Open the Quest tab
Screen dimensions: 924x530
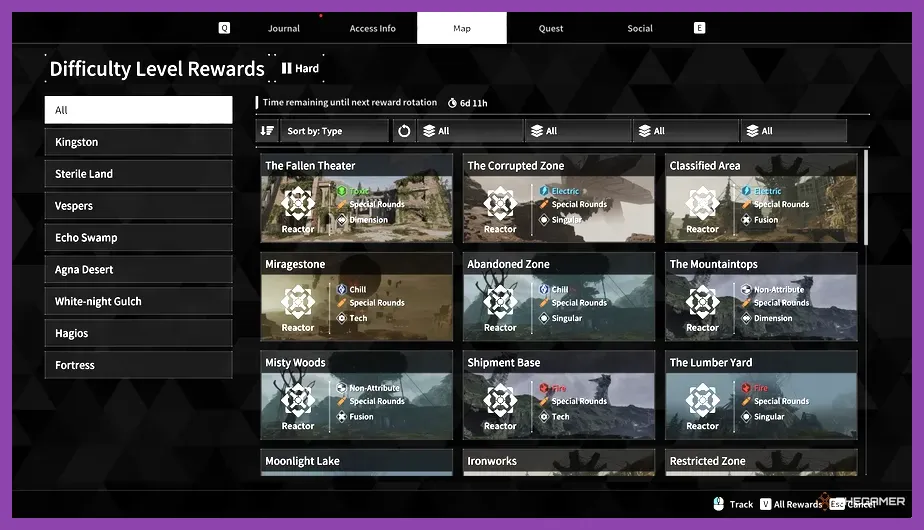551,28
